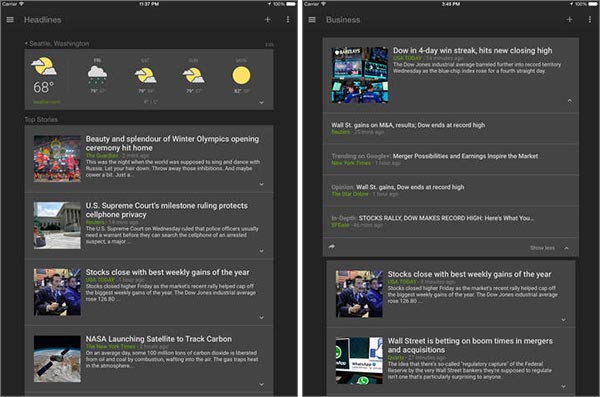
Task: Collapse the Dow 4-day win streak story
Action: (x=570, y=101)
